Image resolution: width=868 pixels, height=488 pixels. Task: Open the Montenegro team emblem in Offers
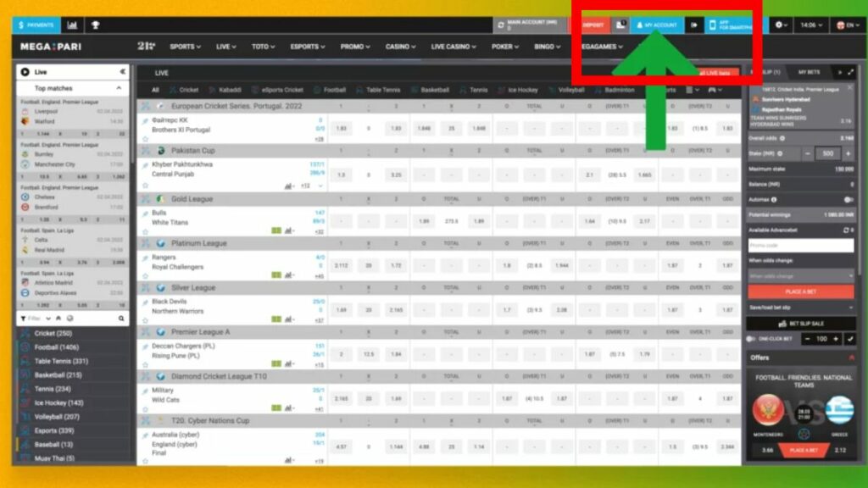click(x=768, y=410)
